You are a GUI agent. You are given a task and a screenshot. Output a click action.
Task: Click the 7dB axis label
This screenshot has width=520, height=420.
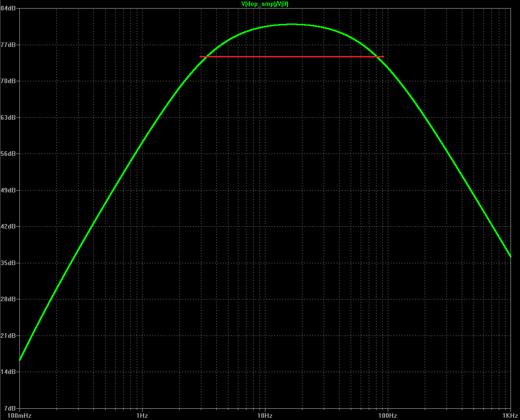[x=10, y=408]
